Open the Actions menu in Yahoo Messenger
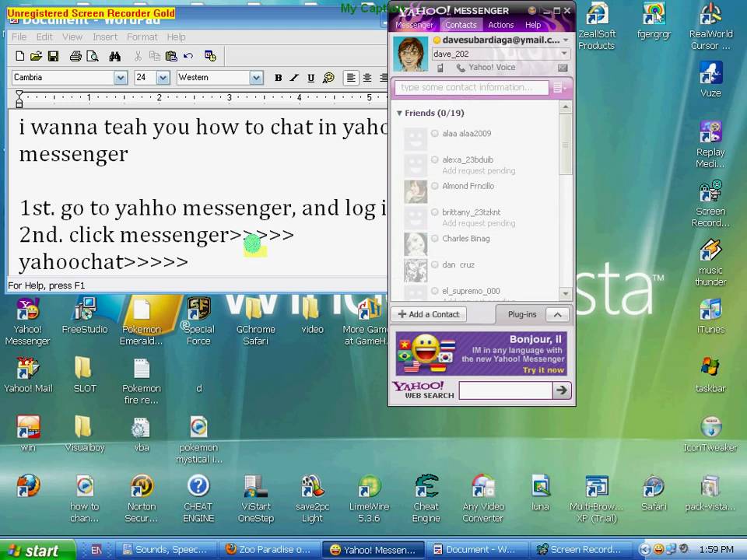The image size is (747, 560). tap(500, 25)
